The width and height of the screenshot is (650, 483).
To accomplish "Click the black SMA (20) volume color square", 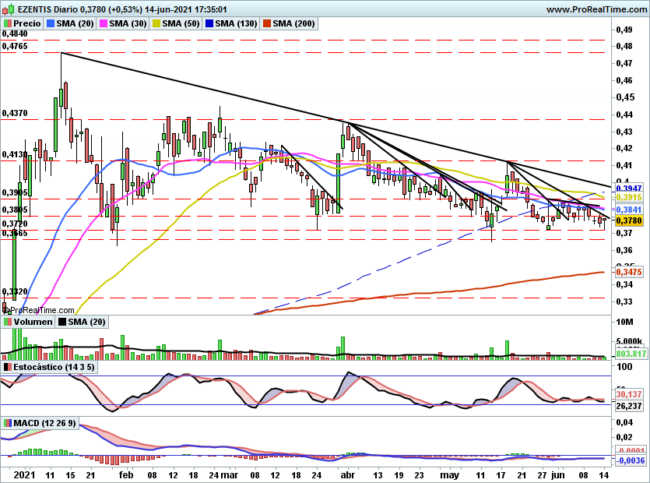I will 62,322.
